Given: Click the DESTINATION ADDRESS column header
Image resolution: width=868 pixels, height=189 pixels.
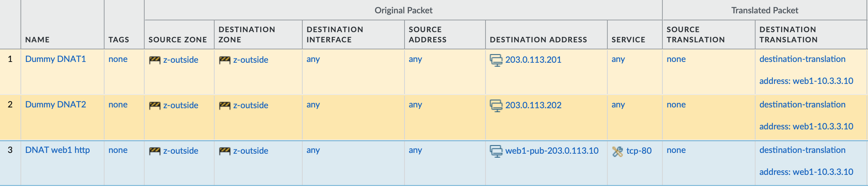Looking at the screenshot, I should click(538, 40).
